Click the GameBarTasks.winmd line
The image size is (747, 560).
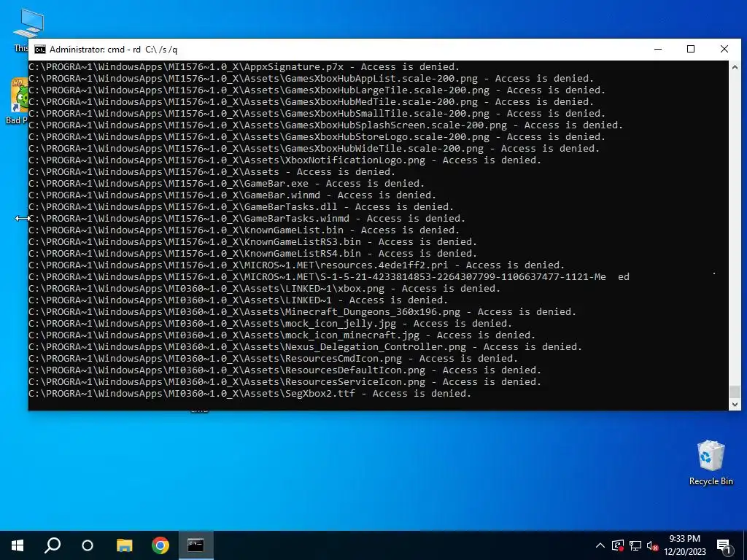[247, 219]
